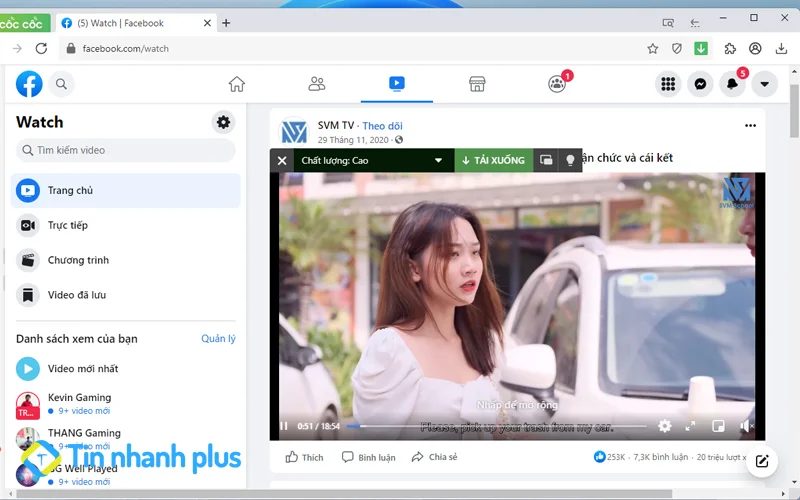Open the Marketplace tab icon
800x500 pixels.
(x=477, y=84)
